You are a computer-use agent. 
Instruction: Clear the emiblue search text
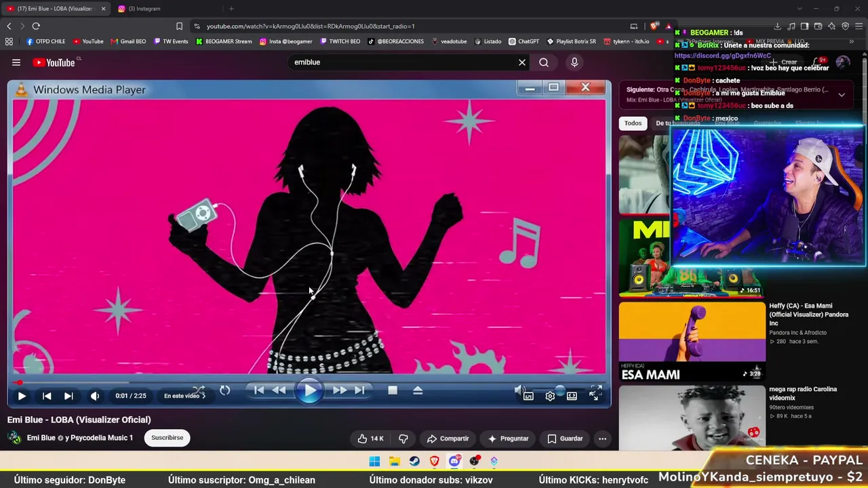(522, 62)
